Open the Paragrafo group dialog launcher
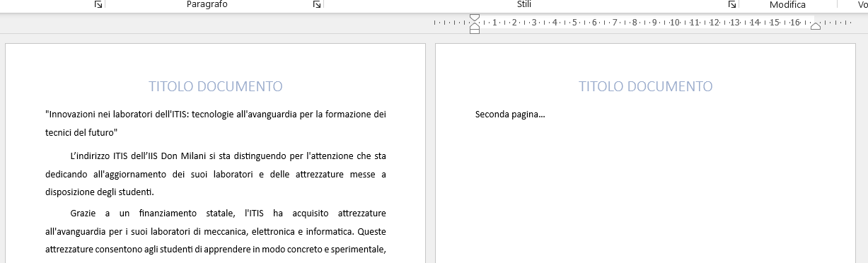Screen dimensions: 868x263 click(x=318, y=5)
